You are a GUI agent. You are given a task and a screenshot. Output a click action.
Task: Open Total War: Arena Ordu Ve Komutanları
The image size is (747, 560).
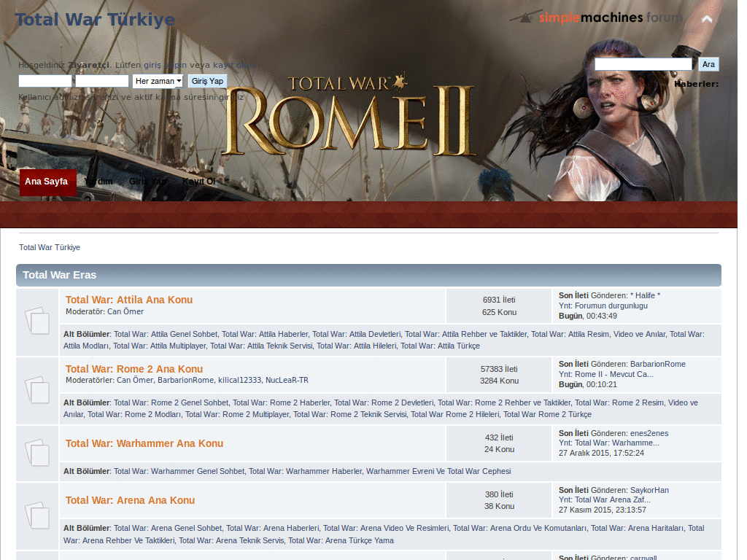519,528
